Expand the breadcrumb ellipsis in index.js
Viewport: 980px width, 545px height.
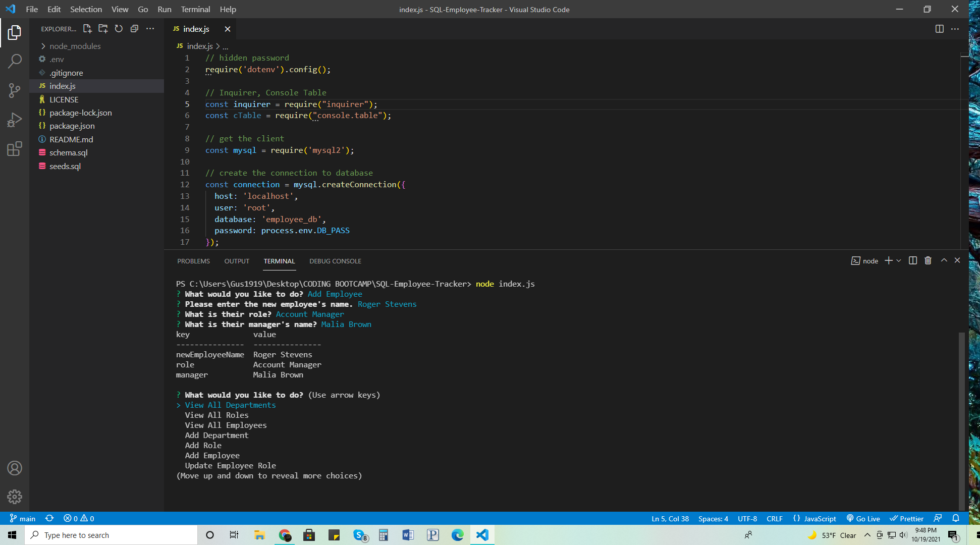point(226,46)
